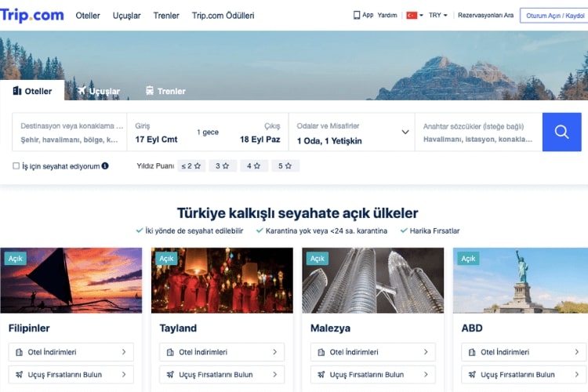Open Uçuşlar in the top navigation
Image resolution: width=588 pixels, height=392 pixels.
(127, 16)
